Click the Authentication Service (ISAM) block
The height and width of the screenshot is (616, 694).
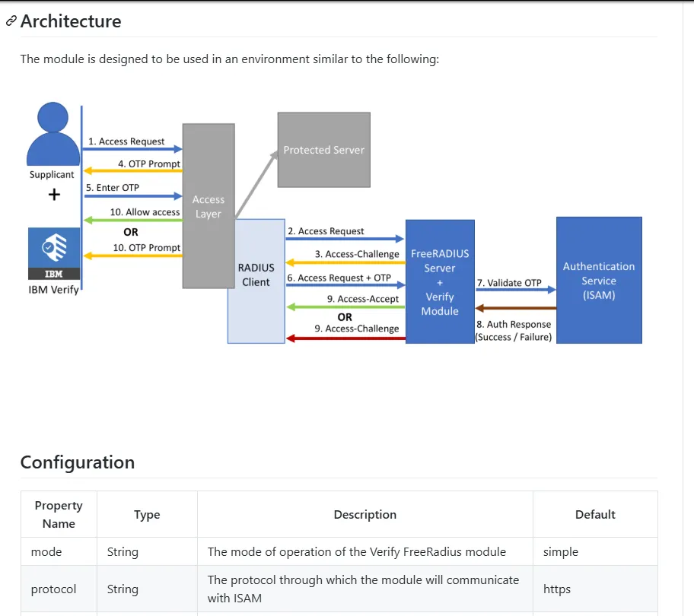pyautogui.click(x=599, y=281)
